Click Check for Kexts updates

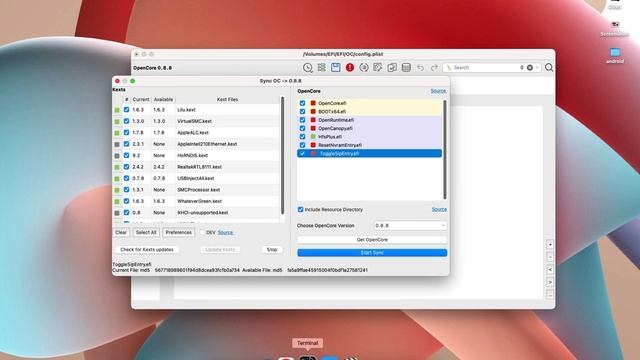[x=147, y=249]
